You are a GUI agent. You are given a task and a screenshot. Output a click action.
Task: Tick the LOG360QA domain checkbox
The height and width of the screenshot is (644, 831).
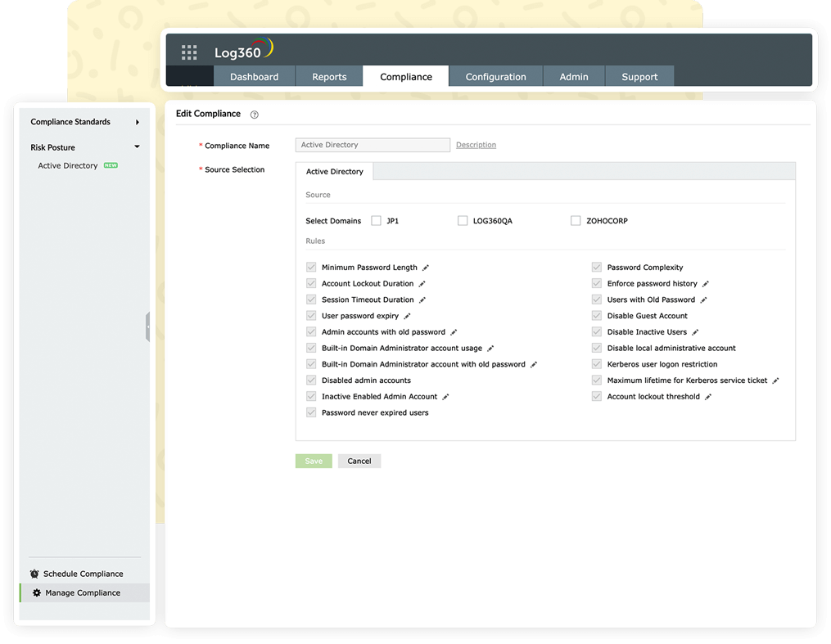pyautogui.click(x=463, y=221)
